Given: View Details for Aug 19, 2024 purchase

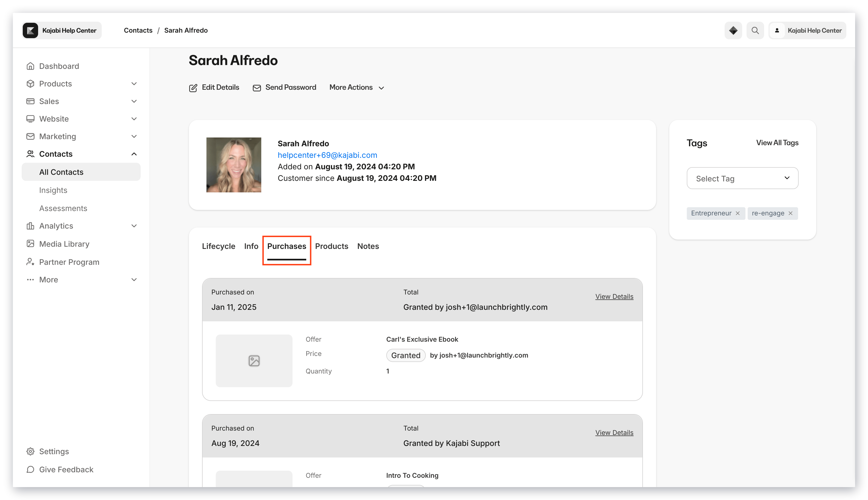Looking at the screenshot, I should point(614,432).
